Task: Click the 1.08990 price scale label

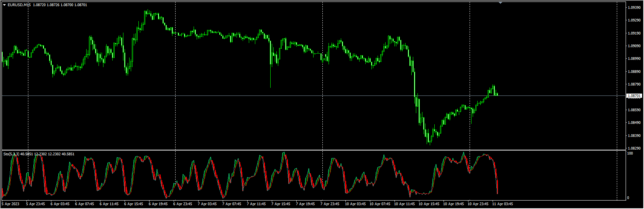Action: click(634, 59)
